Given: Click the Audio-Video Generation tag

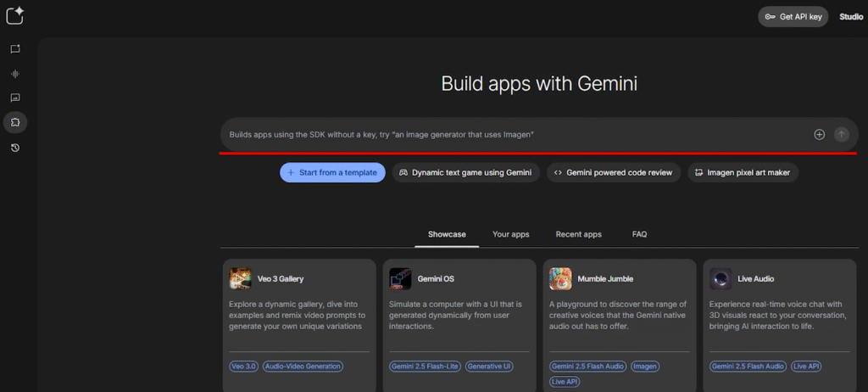Looking at the screenshot, I should pyautogui.click(x=303, y=366).
